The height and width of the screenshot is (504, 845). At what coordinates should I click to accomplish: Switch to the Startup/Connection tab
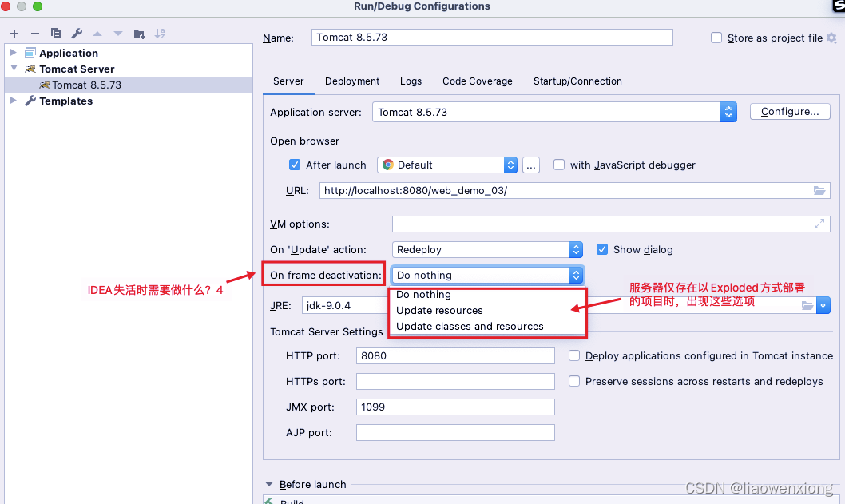click(577, 81)
